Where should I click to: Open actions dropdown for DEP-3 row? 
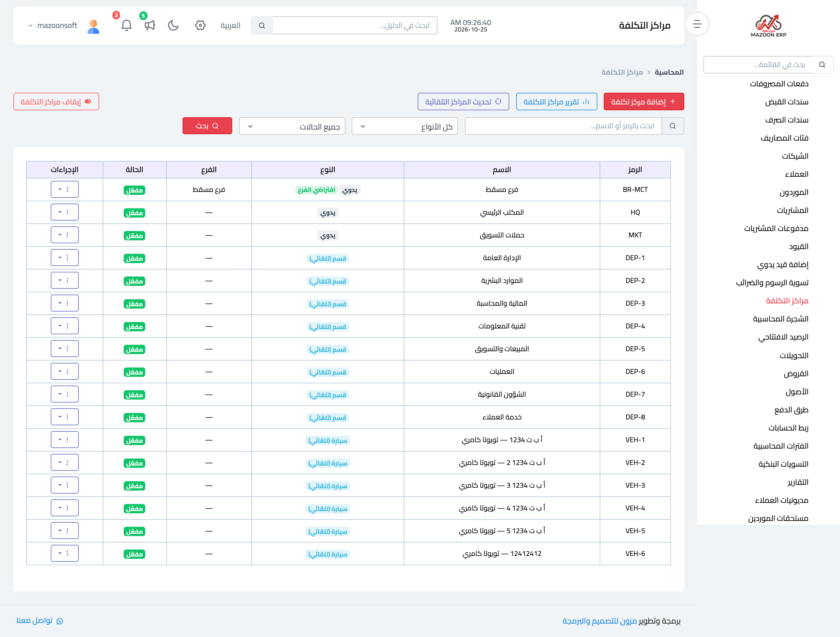(64, 303)
